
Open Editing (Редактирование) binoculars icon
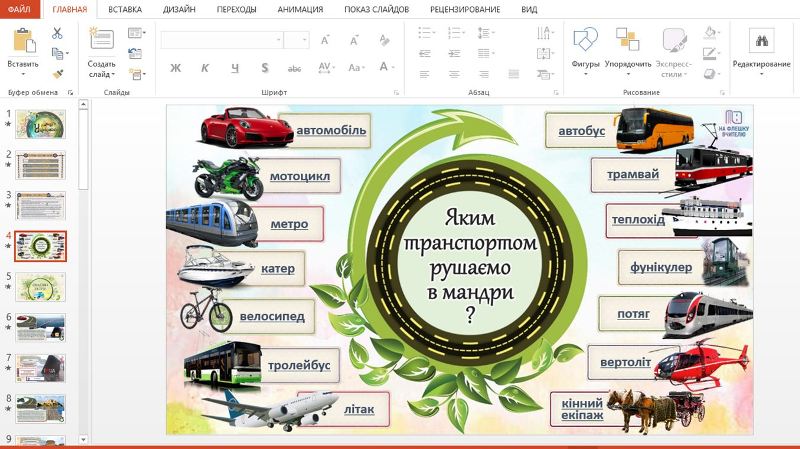click(761, 41)
